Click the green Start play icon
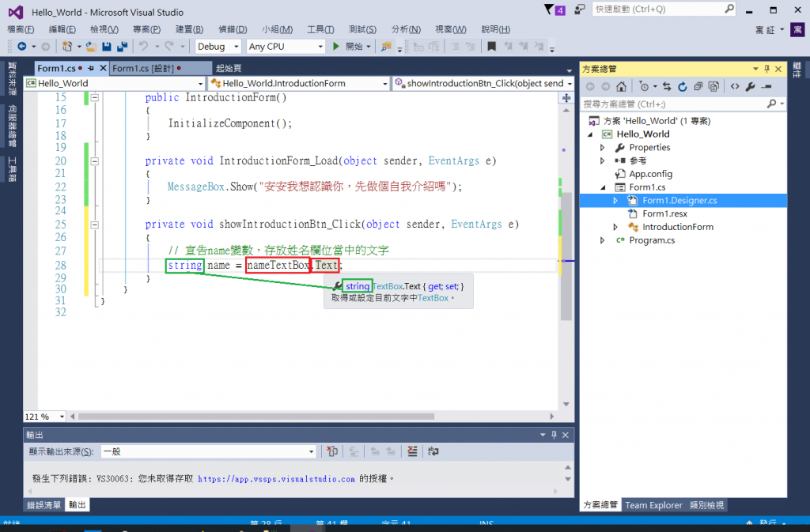 (335, 47)
